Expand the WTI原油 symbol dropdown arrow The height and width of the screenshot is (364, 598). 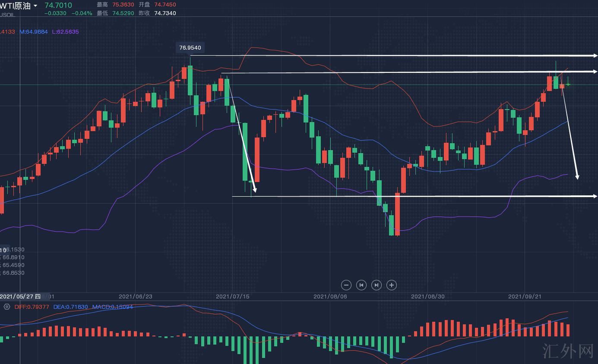[35, 6]
